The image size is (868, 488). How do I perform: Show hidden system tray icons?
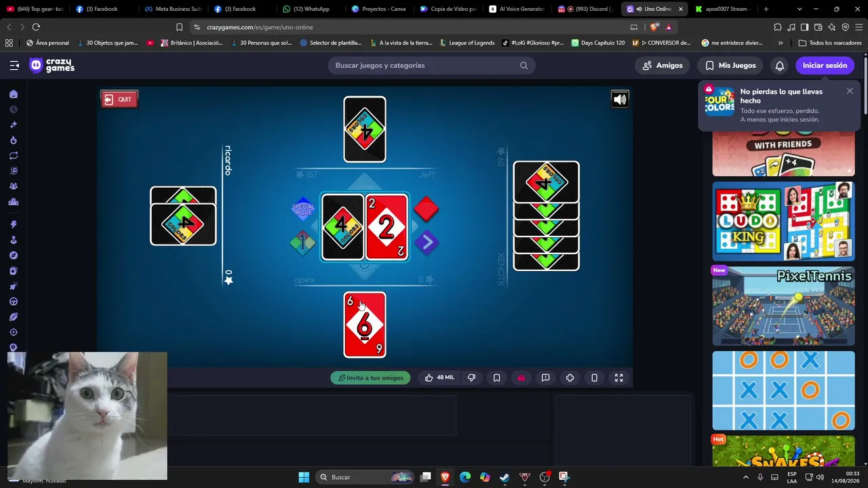point(746,477)
